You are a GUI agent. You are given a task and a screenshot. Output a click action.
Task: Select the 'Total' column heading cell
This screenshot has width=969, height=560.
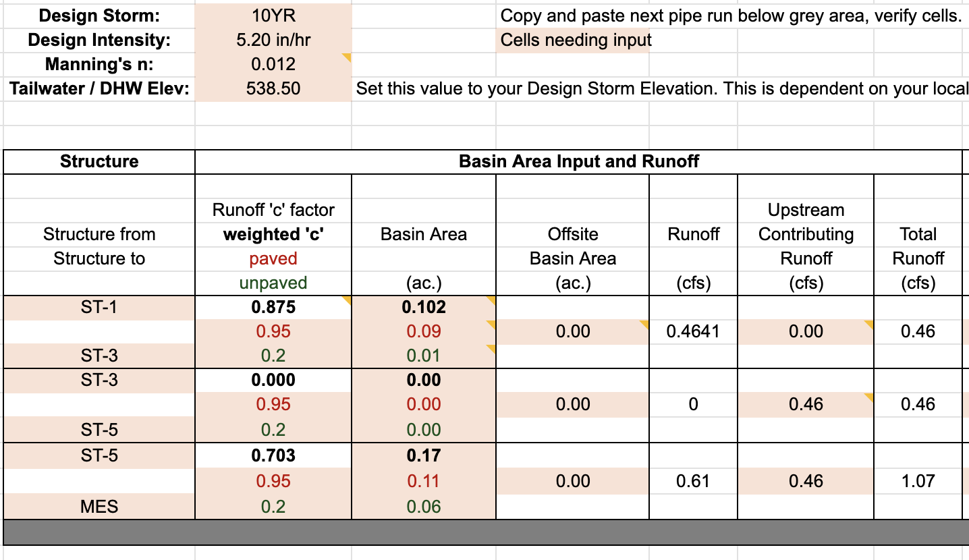point(918,234)
